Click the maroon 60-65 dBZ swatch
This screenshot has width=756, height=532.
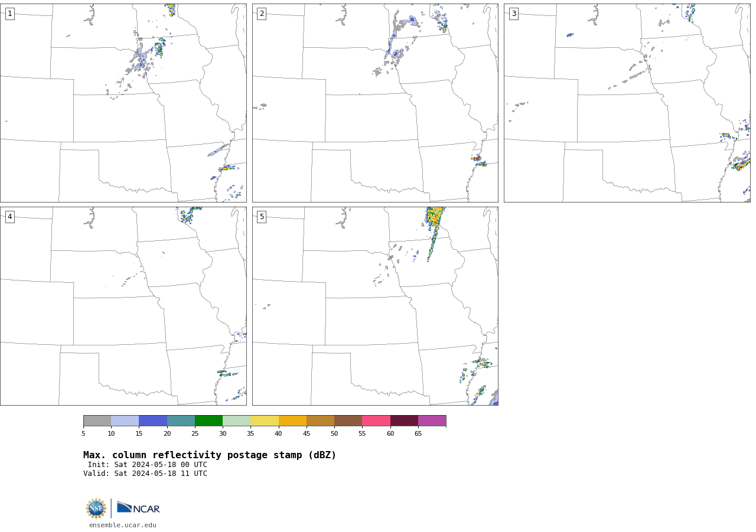pos(404,421)
